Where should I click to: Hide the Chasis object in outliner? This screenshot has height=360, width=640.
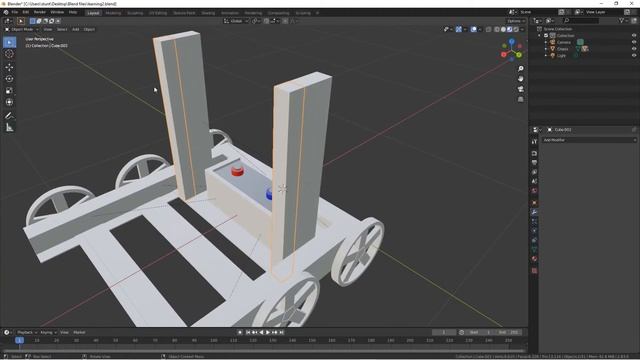tap(634, 49)
